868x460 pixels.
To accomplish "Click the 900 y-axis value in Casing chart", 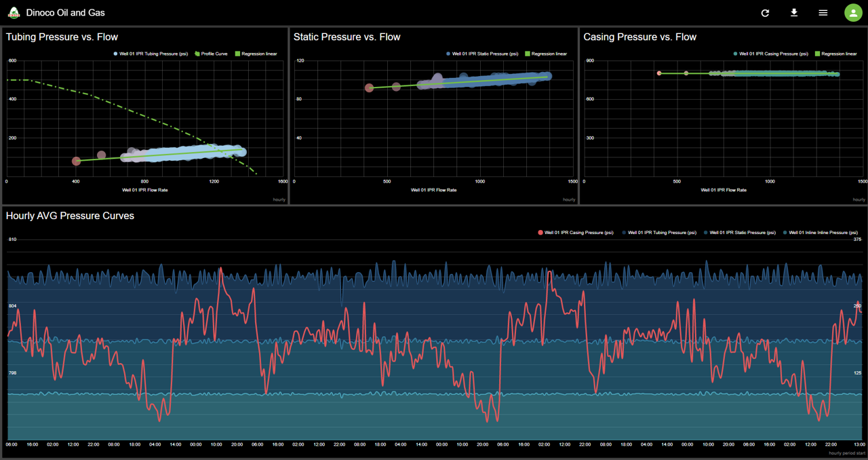I will 590,60.
